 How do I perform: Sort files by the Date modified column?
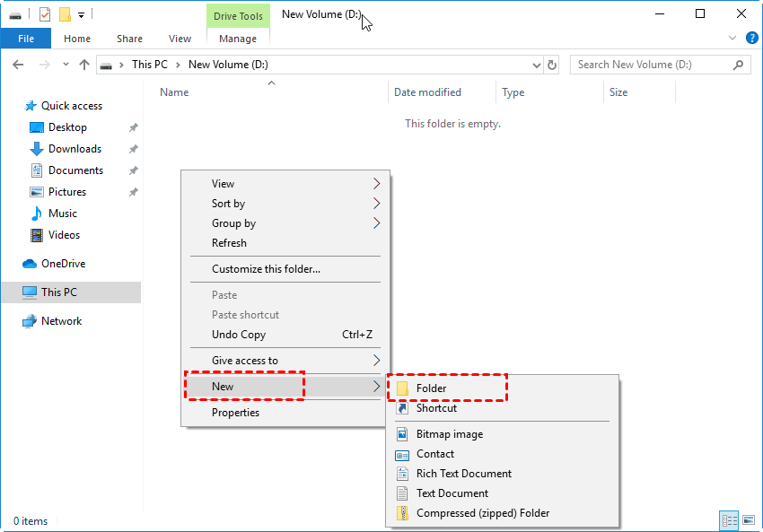[427, 92]
